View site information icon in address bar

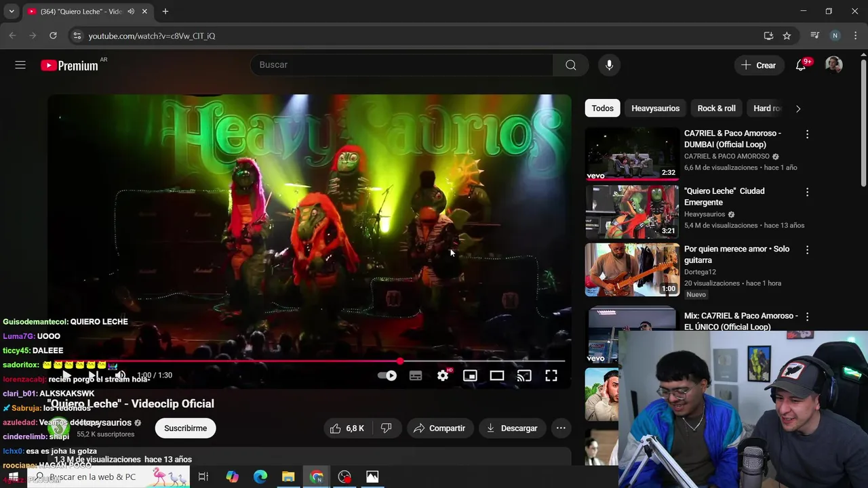coord(77,36)
